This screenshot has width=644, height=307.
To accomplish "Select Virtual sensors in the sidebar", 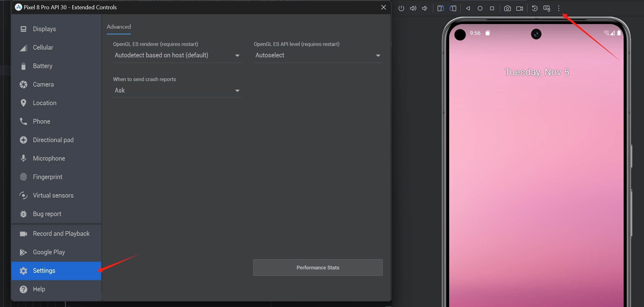I will [53, 195].
